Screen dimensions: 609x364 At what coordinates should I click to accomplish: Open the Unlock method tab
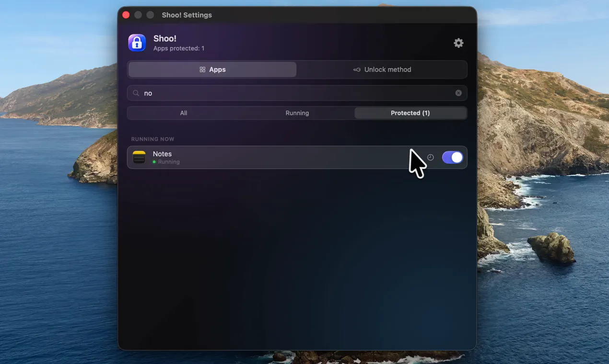[382, 69]
